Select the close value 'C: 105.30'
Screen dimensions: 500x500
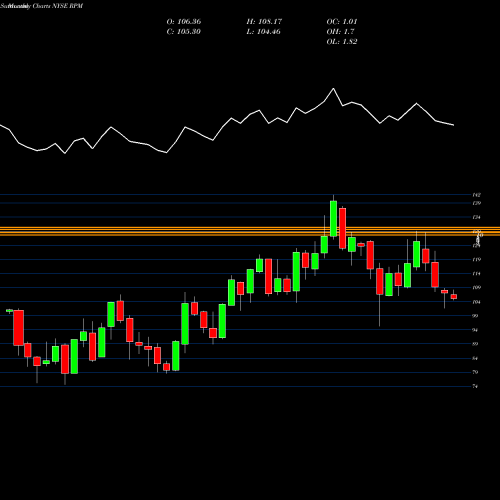pyautogui.click(x=184, y=32)
